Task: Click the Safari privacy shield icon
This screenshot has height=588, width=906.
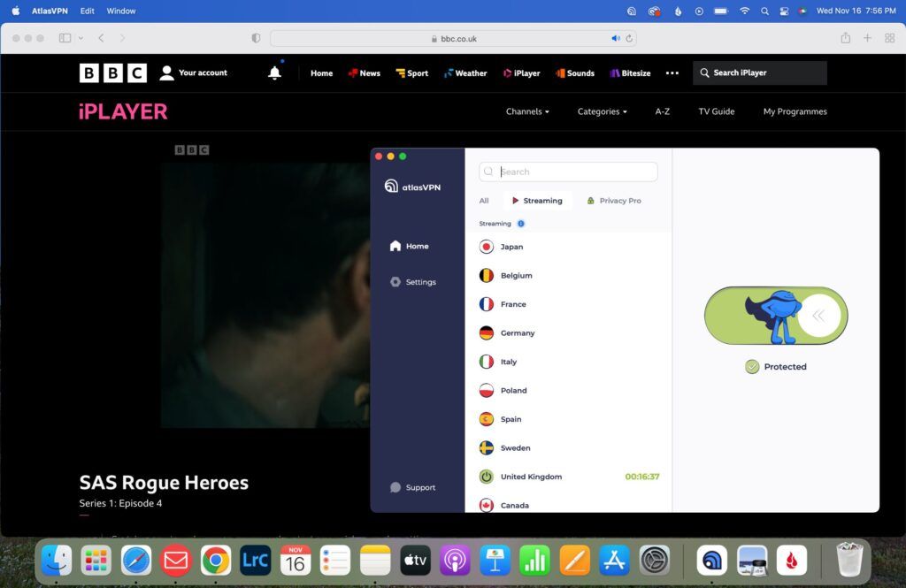Action: click(x=256, y=38)
